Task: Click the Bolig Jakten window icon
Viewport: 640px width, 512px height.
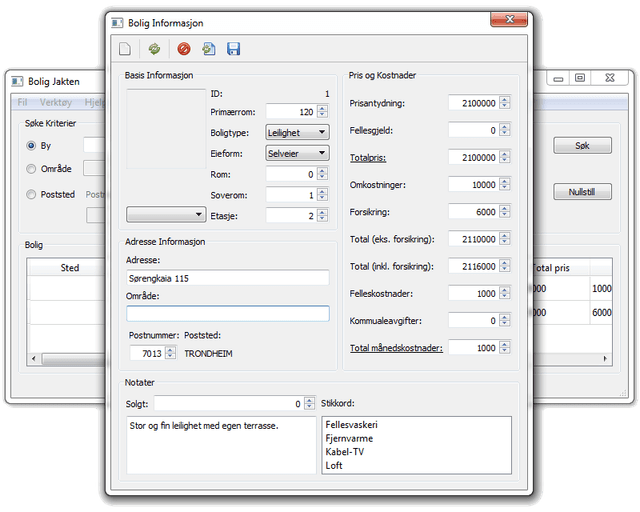Action: [x=17, y=81]
